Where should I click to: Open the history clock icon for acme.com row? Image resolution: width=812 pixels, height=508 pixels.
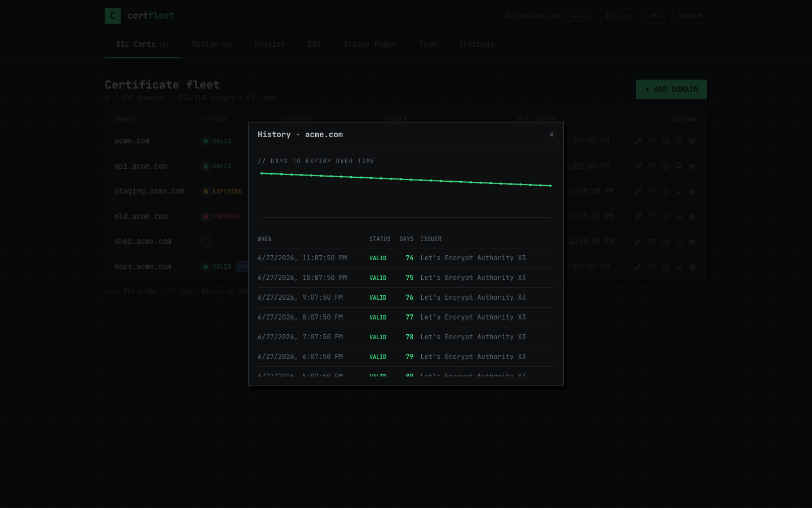(x=665, y=141)
